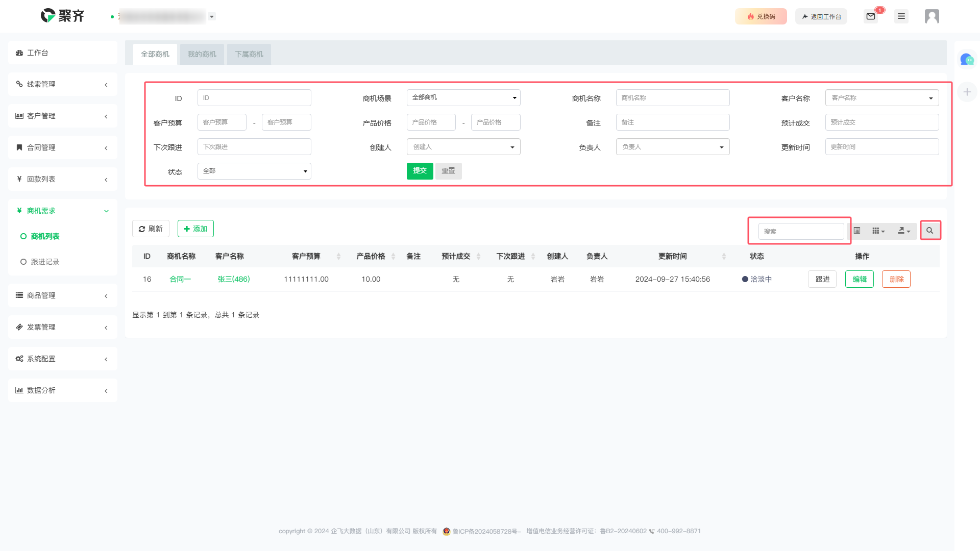The height and width of the screenshot is (551, 980).
Task: Click the 聚齐 logo
Action: (62, 16)
